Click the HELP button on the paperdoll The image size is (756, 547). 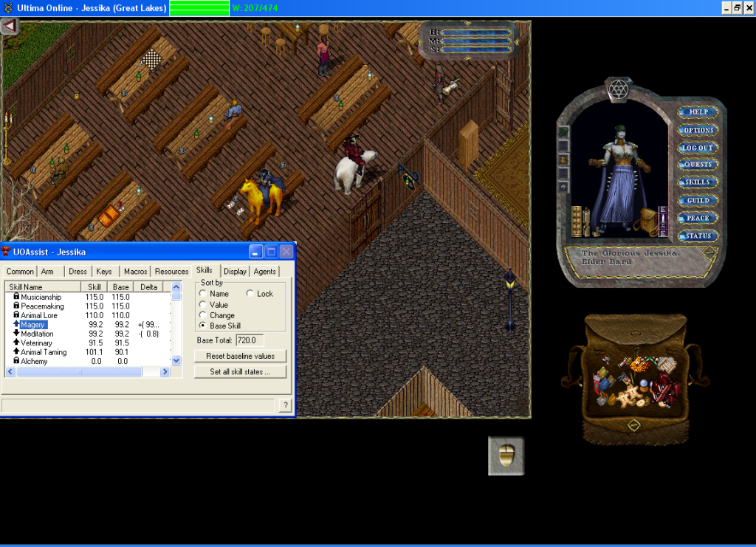[x=698, y=111]
